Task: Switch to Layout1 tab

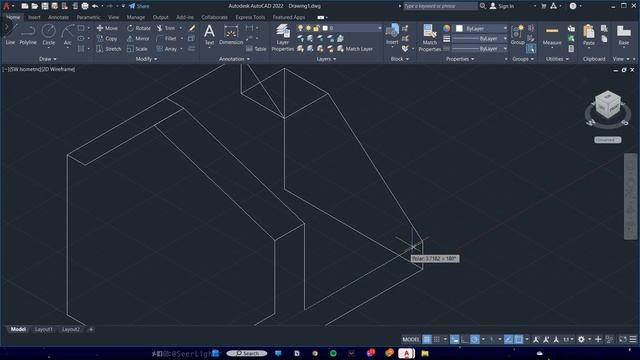Action: (43, 329)
